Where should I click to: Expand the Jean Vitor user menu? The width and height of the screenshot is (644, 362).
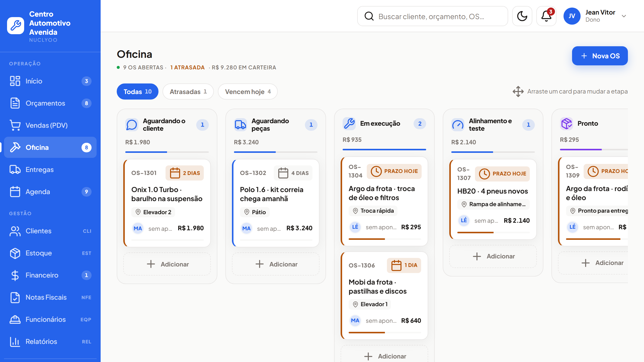coord(595,16)
